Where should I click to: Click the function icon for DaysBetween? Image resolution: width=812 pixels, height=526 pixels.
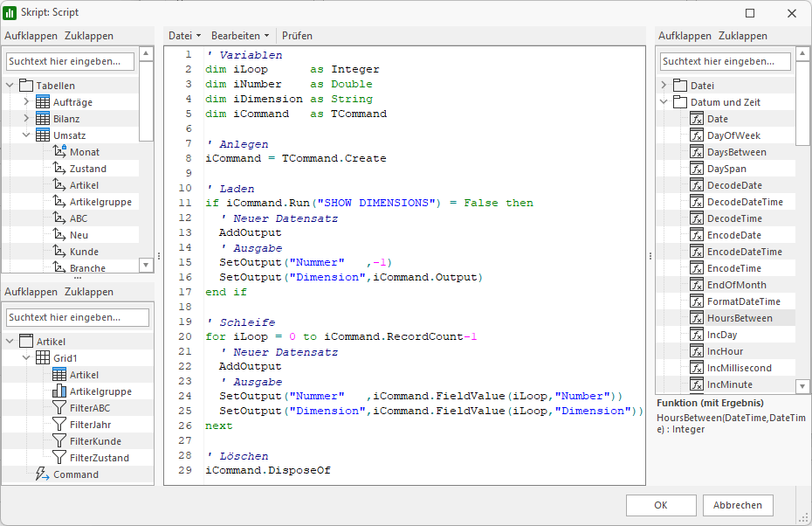click(697, 152)
